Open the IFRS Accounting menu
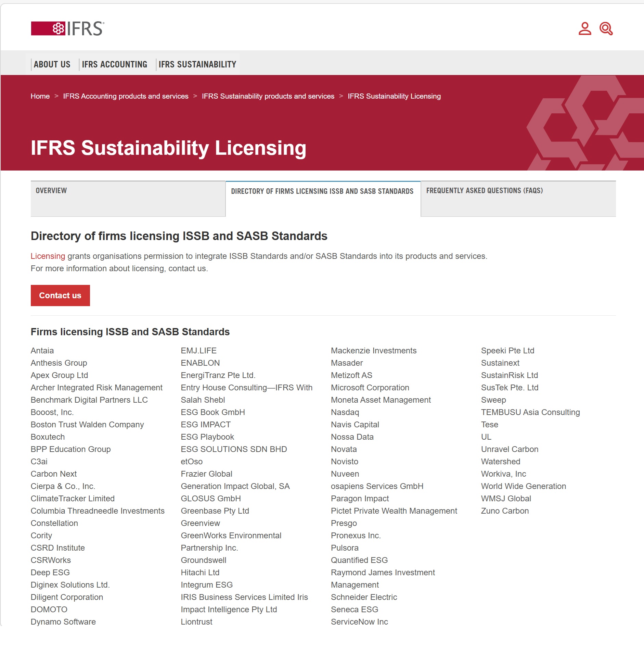Viewport: 644px width, 653px height. [115, 64]
